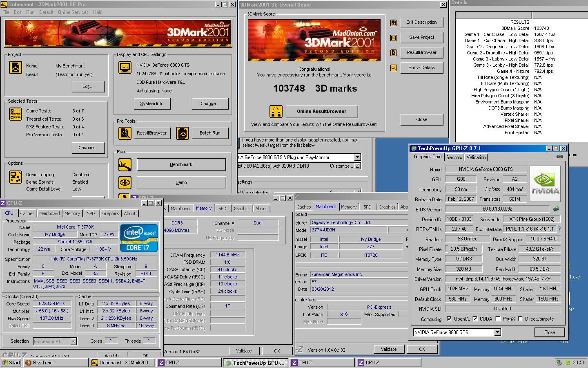Open the Help menu in 3DMark
Image resolution: width=588 pixels, height=368 pixels.
(98, 12)
